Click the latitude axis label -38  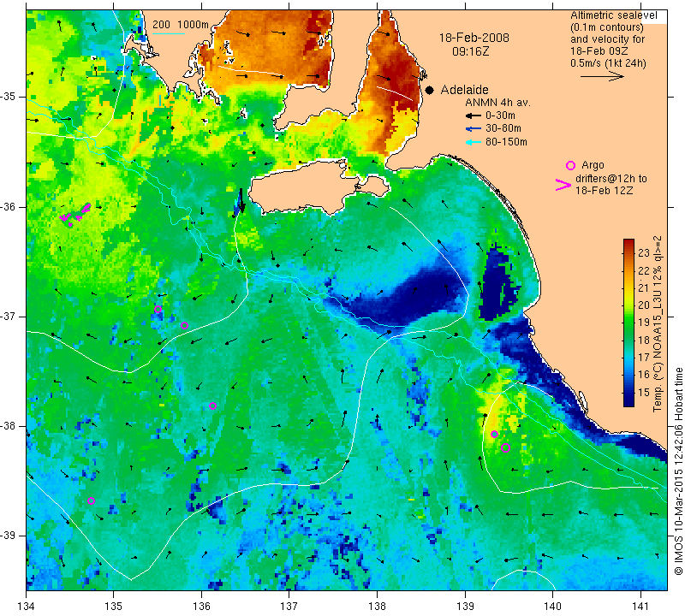tap(9, 426)
